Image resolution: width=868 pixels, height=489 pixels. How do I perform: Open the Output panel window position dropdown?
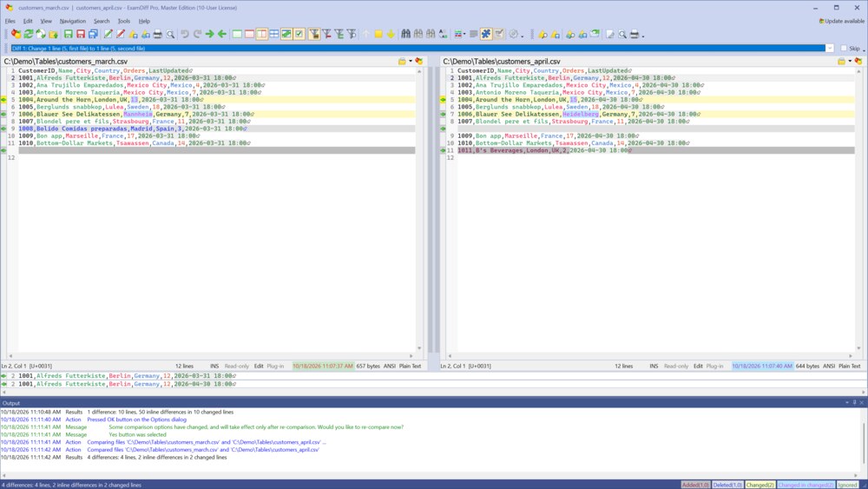(847, 403)
